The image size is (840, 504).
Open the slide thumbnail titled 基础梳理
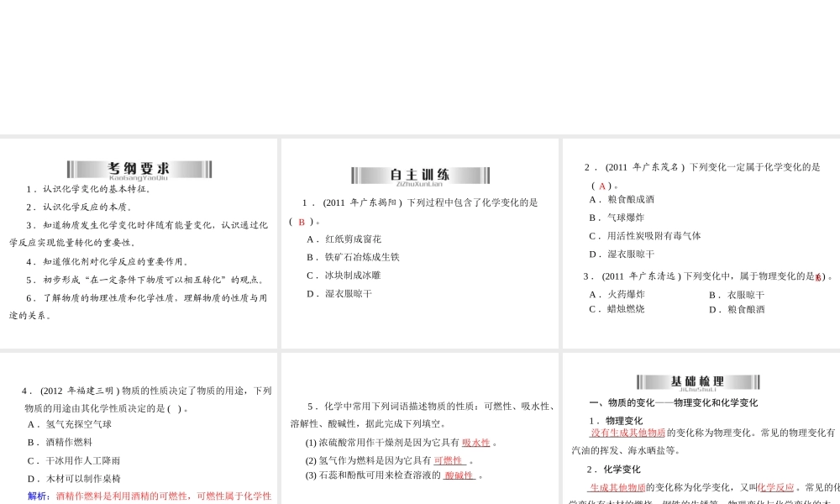(x=701, y=428)
